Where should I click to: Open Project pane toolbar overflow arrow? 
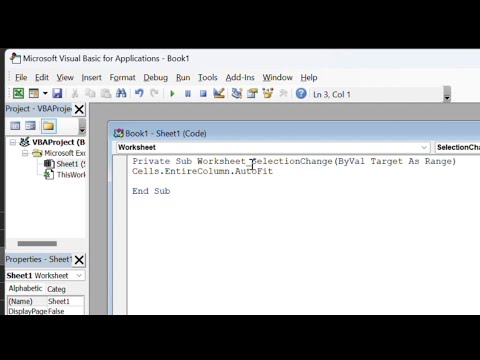[82, 126]
